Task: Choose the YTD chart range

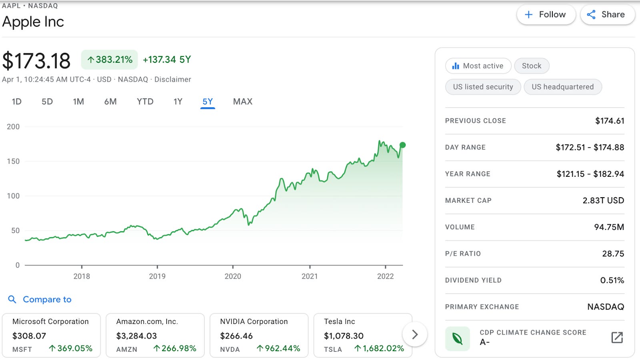Action: coord(145,102)
